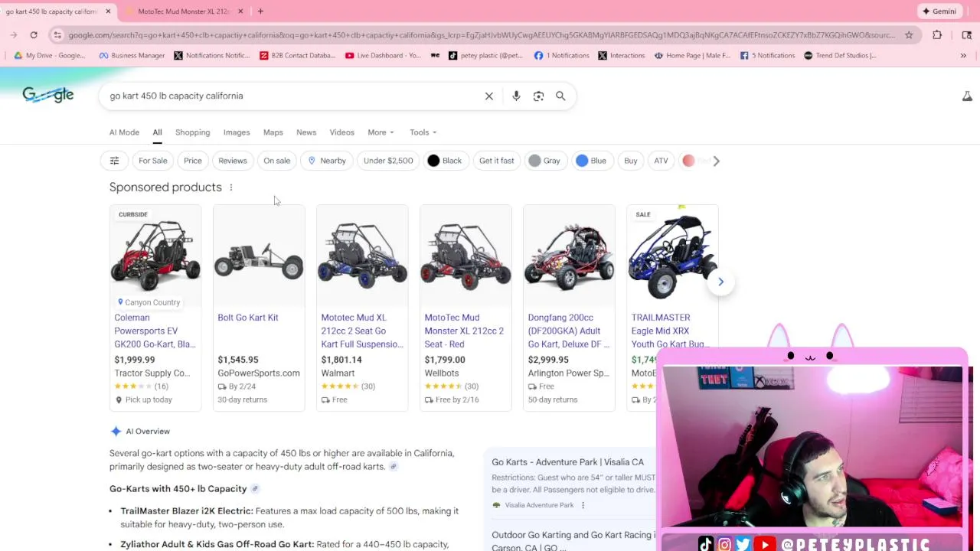The width and height of the screenshot is (980, 551).
Task: Open Search Labs flask icon
Action: point(967,96)
